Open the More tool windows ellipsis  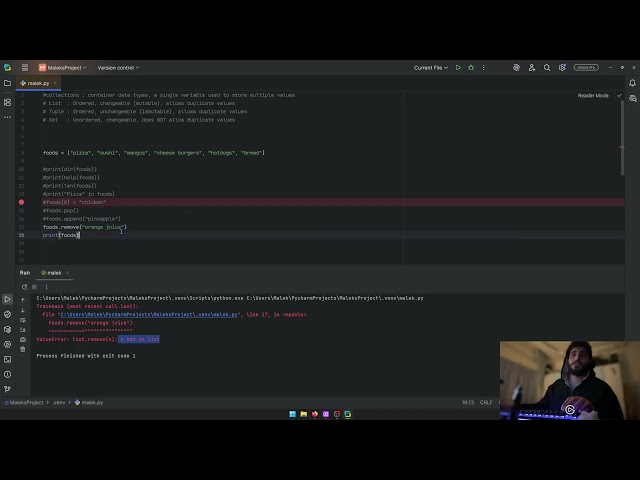(7, 117)
